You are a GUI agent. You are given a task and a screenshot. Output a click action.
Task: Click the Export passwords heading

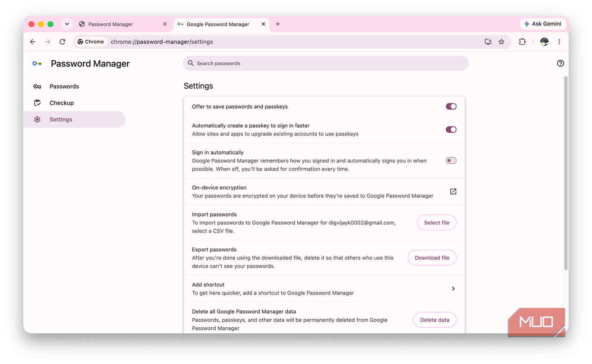point(214,249)
